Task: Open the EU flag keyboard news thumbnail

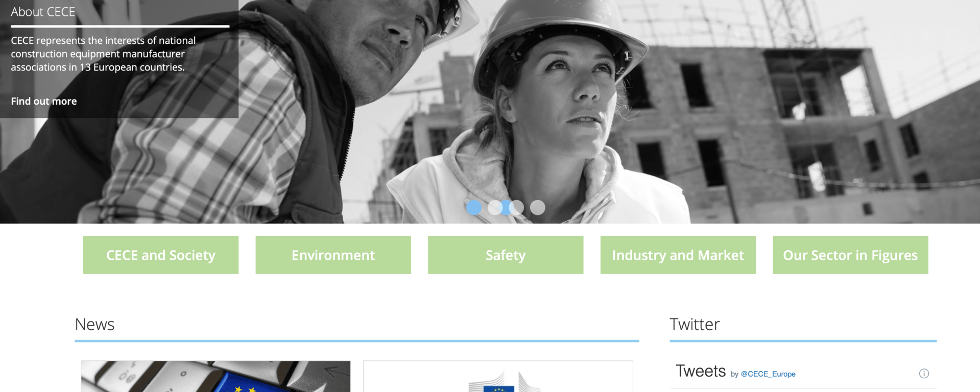Action: [216, 377]
